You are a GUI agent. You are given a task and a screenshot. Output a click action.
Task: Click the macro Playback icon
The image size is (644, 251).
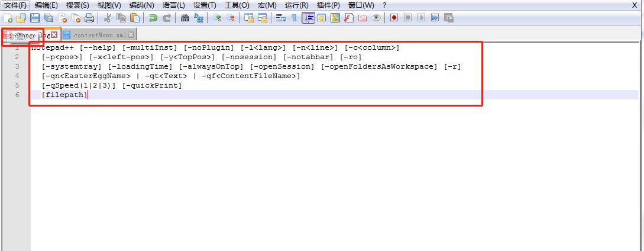422,18
